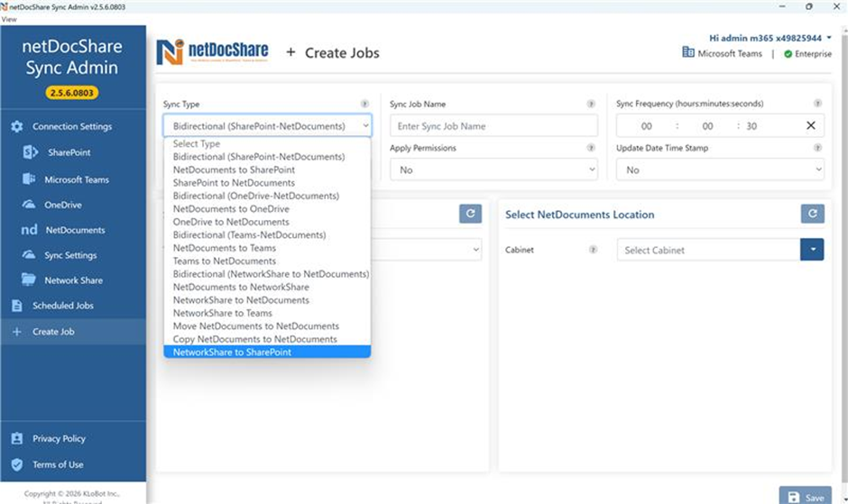Image resolution: width=848 pixels, height=504 pixels.
Task: Click the Sync Job Name input field
Action: [493, 125]
